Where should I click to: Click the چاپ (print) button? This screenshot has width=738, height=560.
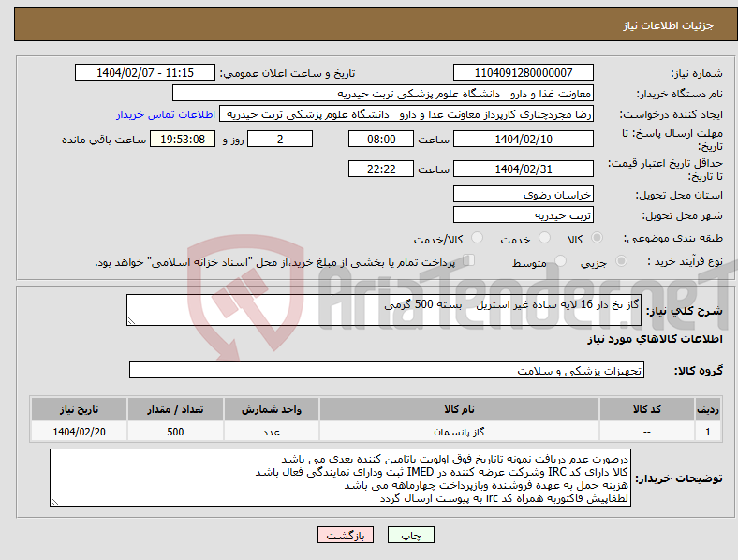coord(410,535)
